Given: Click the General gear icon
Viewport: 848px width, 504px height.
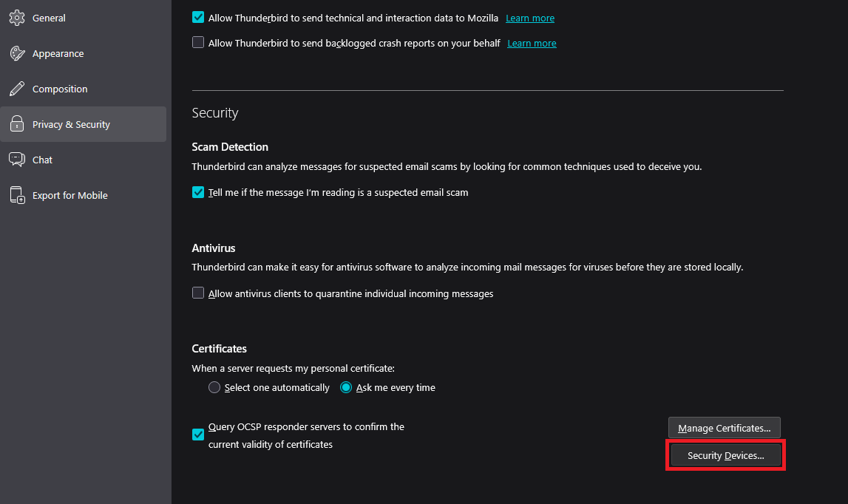Looking at the screenshot, I should tap(17, 18).
